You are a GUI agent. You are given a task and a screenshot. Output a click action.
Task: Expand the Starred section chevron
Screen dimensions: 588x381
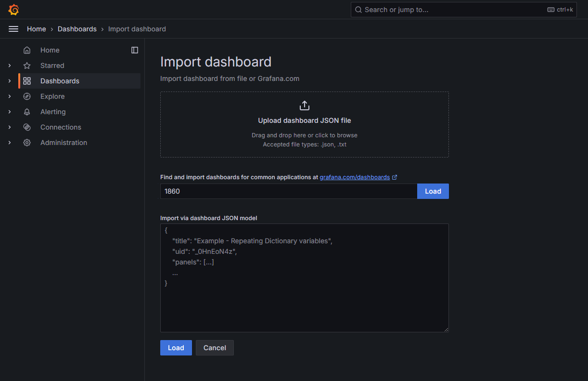pos(10,66)
